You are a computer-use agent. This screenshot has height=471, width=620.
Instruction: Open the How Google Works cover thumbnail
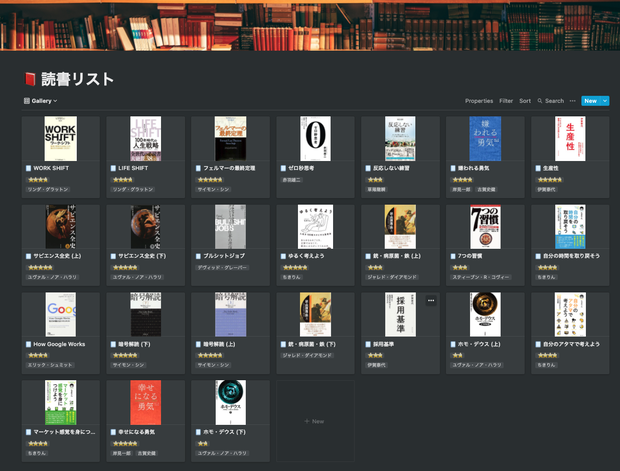point(60,315)
